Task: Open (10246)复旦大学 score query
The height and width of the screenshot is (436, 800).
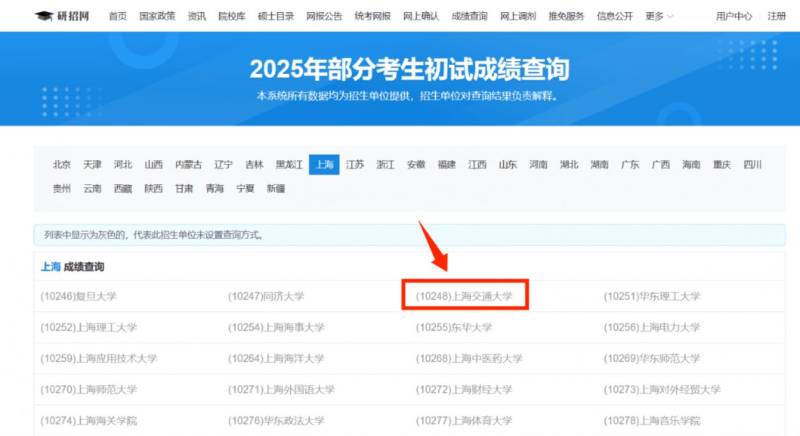Action: point(79,296)
